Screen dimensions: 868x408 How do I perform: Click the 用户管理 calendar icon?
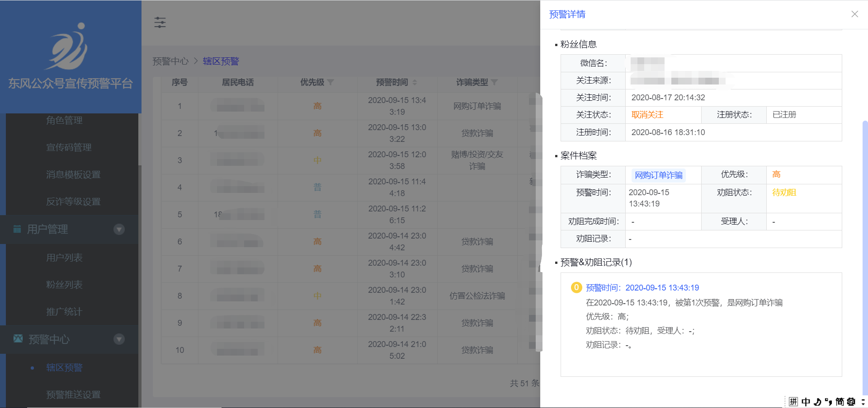17,229
